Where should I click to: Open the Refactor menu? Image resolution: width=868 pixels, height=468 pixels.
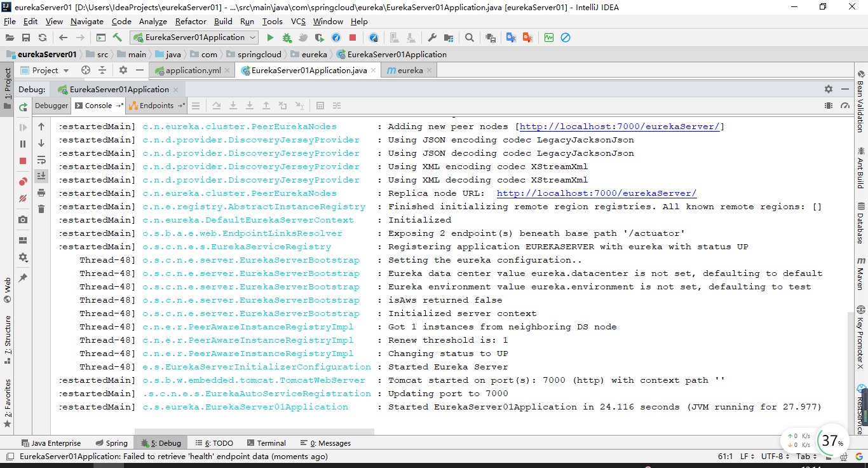191,21
